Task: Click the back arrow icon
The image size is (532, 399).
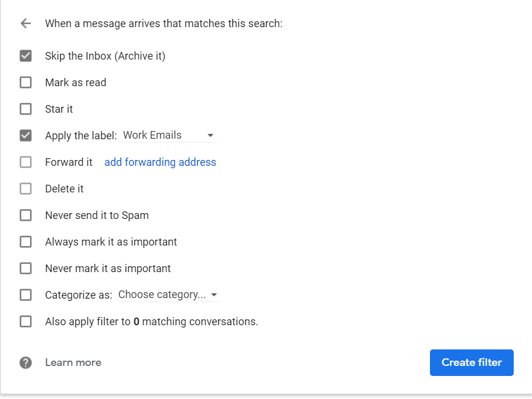Action: [25, 24]
